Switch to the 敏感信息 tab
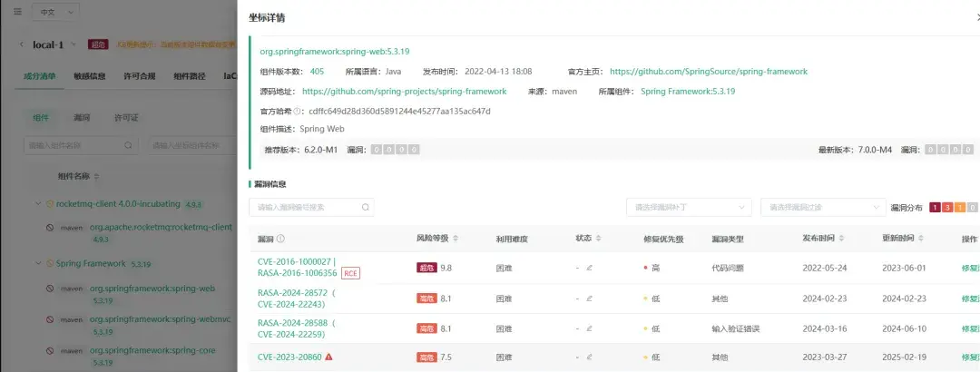The image size is (980, 372). pyautogui.click(x=89, y=76)
